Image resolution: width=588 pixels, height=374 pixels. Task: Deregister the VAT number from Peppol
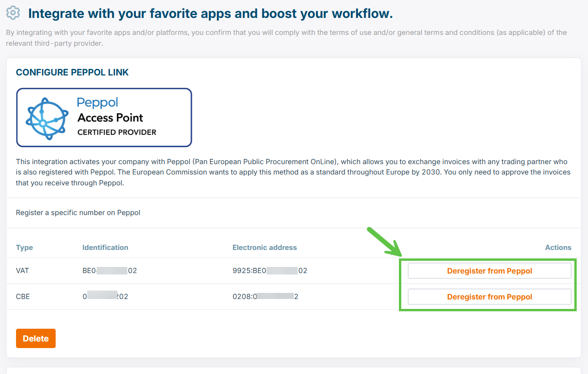489,271
